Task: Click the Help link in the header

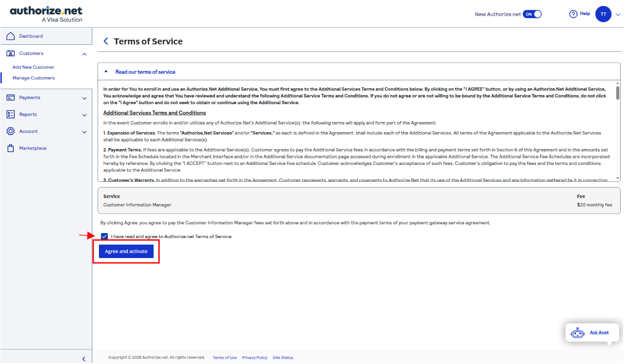Action: tap(585, 14)
